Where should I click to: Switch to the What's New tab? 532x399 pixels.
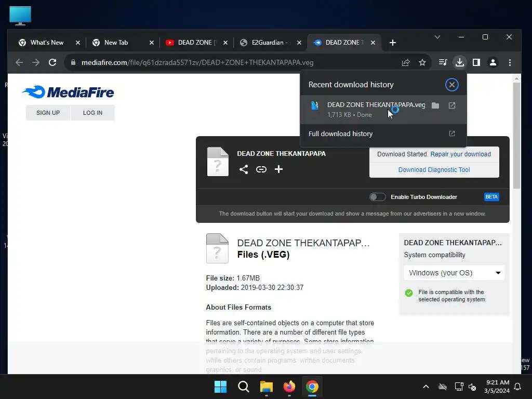(47, 43)
